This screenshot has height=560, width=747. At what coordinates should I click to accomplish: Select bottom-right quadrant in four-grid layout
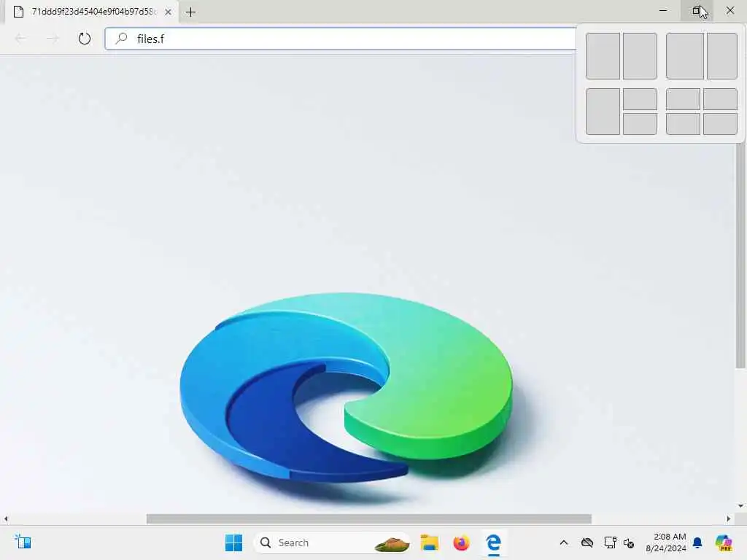[720, 124]
